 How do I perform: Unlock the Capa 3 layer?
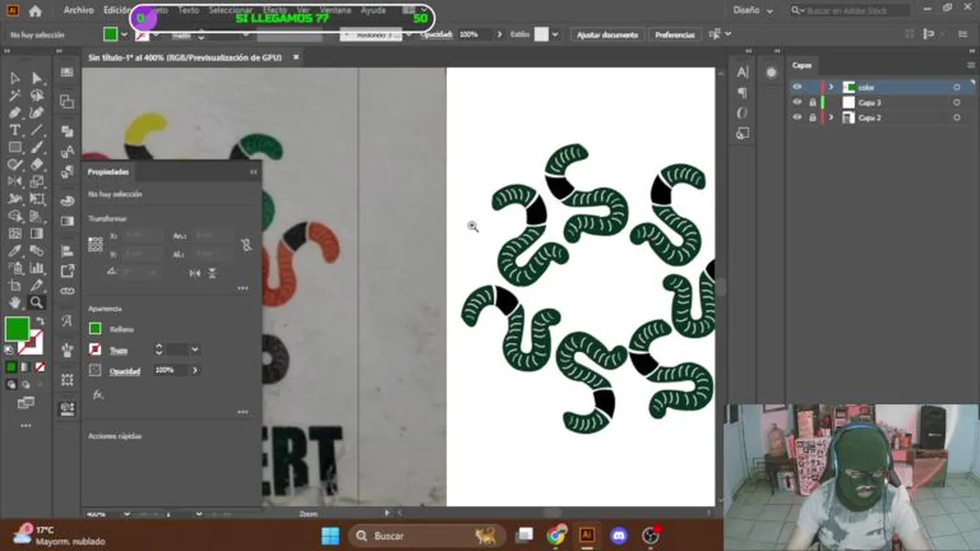click(812, 103)
